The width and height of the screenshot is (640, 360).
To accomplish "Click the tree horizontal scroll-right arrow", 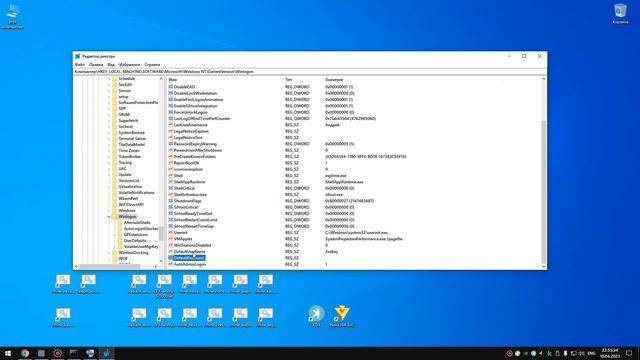I will [156, 266].
